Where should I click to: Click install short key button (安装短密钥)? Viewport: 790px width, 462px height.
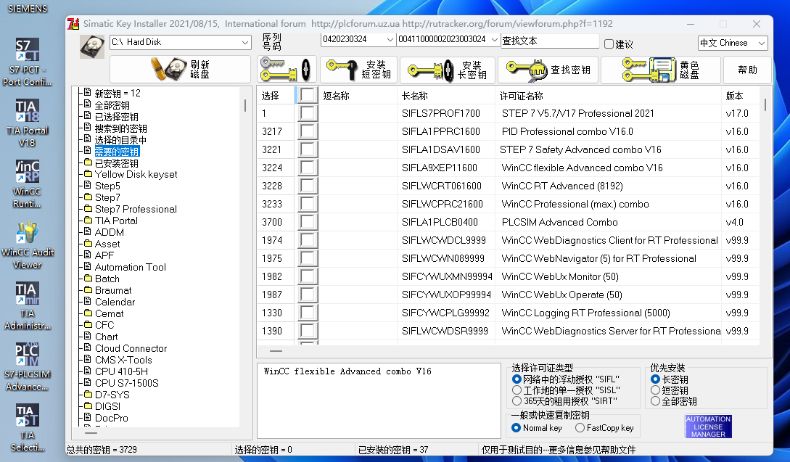point(359,70)
